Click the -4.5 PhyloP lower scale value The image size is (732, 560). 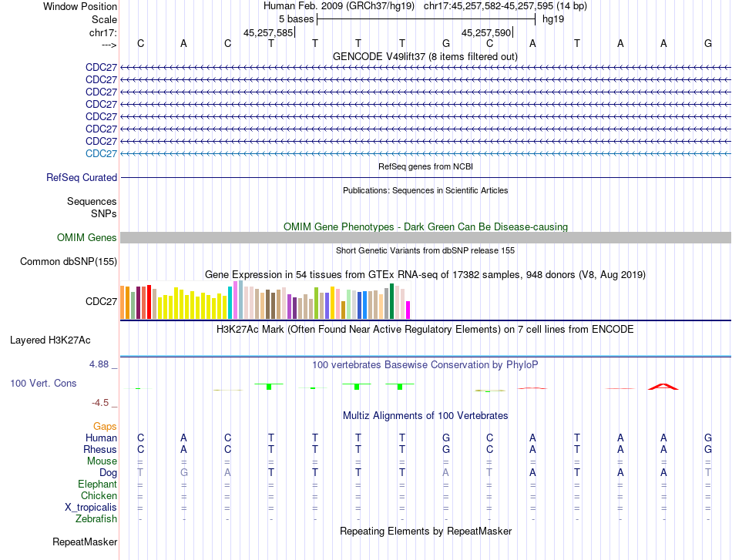pos(100,403)
